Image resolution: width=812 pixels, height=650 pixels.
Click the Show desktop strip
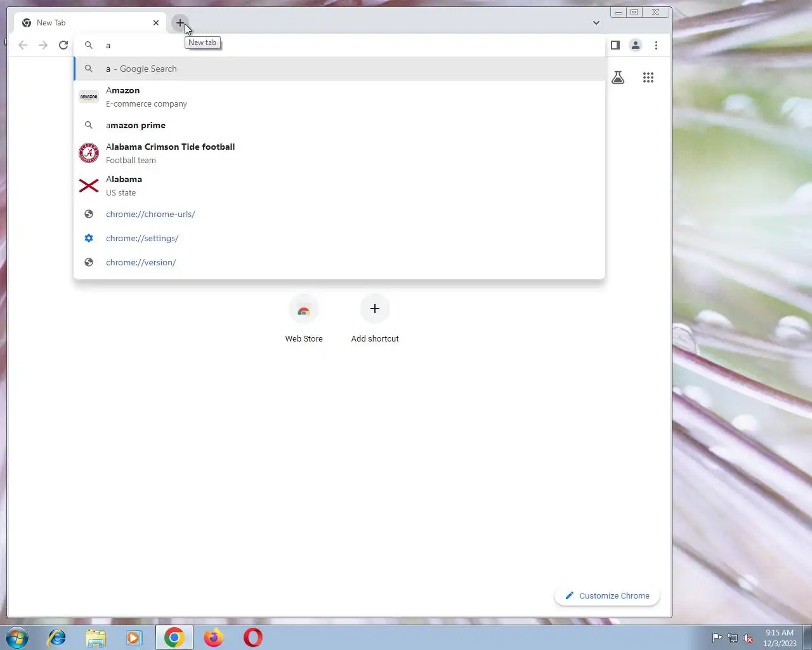tap(807, 637)
